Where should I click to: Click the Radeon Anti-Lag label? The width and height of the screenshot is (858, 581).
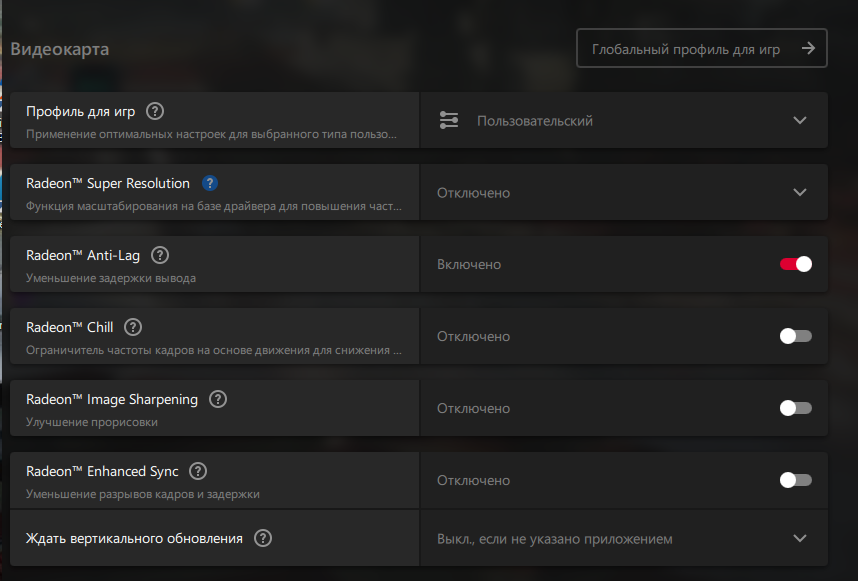83,255
